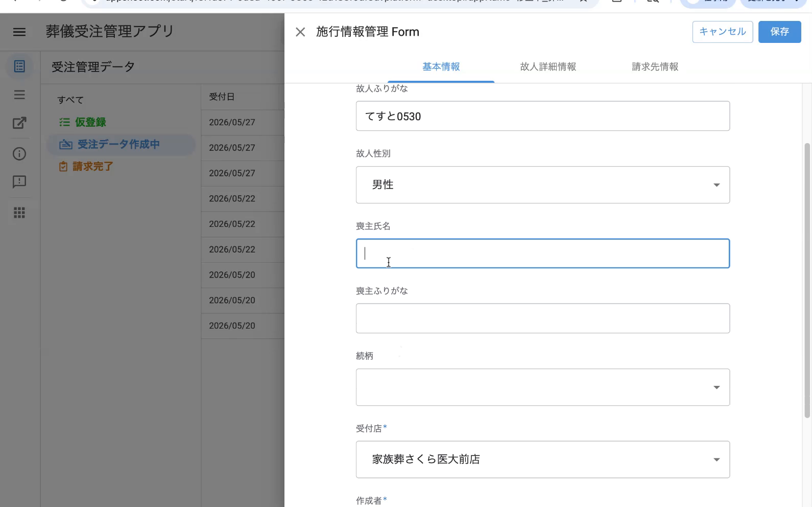Open the lines list view sidebar icon
Screen dimensions: 812x507
(19, 95)
